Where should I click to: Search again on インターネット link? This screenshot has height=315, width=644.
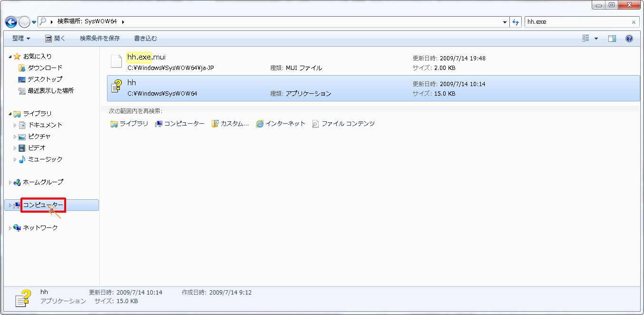point(281,124)
